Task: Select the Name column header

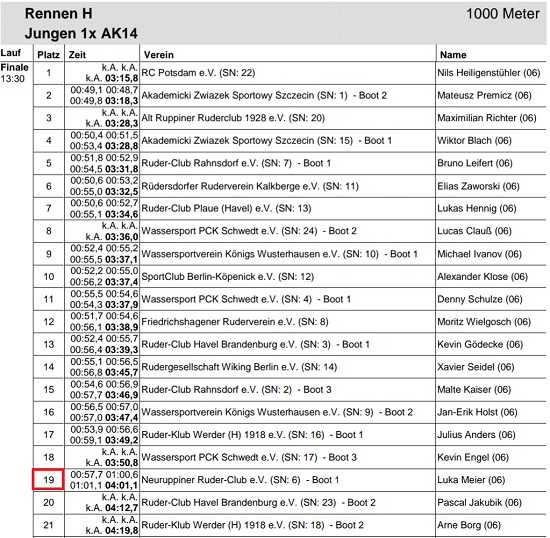Action: [x=453, y=55]
